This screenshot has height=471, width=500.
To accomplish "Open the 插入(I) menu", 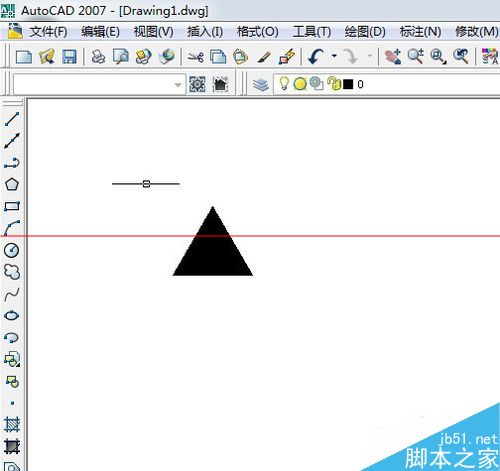I will (205, 32).
